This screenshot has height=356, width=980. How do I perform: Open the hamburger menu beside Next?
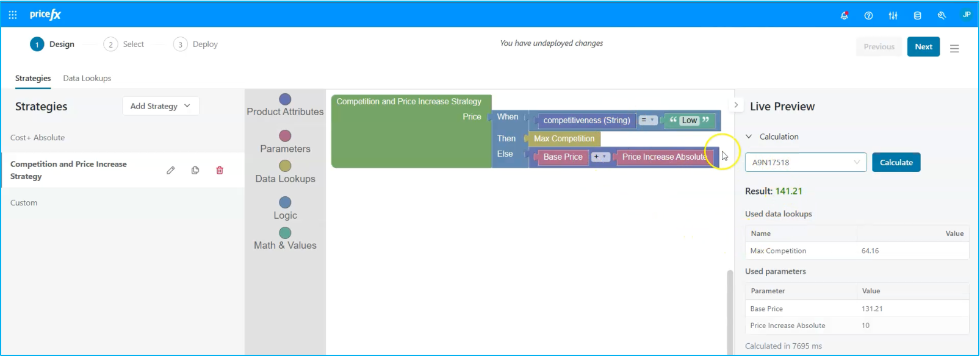point(954,48)
